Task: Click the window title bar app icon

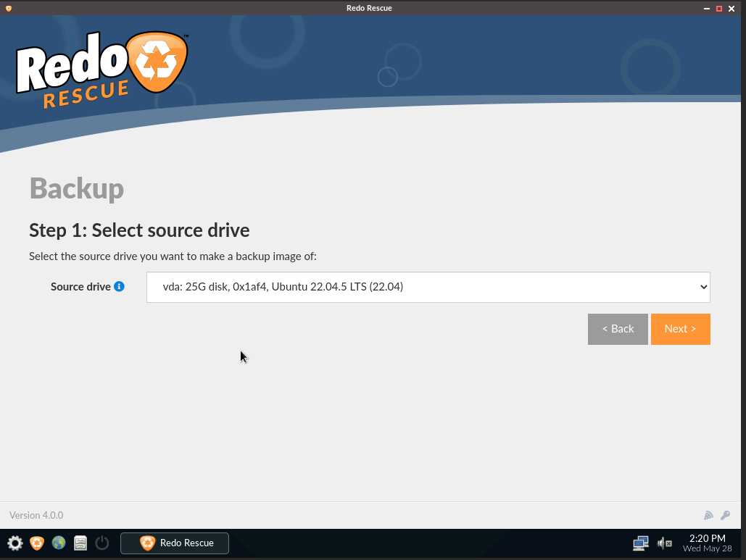Action: click(9, 8)
